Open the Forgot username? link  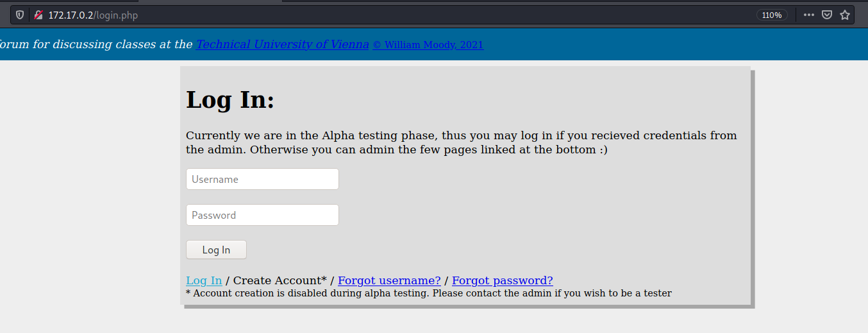tap(389, 280)
